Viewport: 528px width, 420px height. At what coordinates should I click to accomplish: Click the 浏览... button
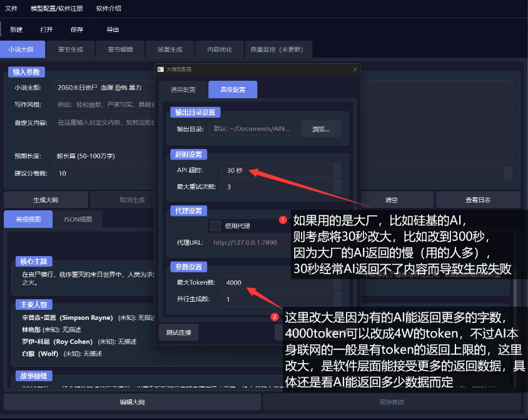point(321,129)
